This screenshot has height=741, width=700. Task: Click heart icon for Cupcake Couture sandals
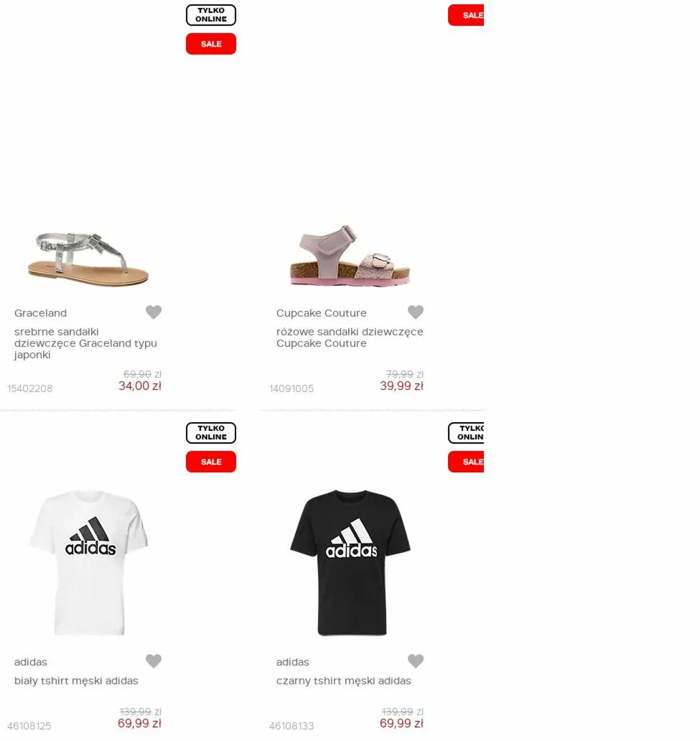(x=416, y=312)
